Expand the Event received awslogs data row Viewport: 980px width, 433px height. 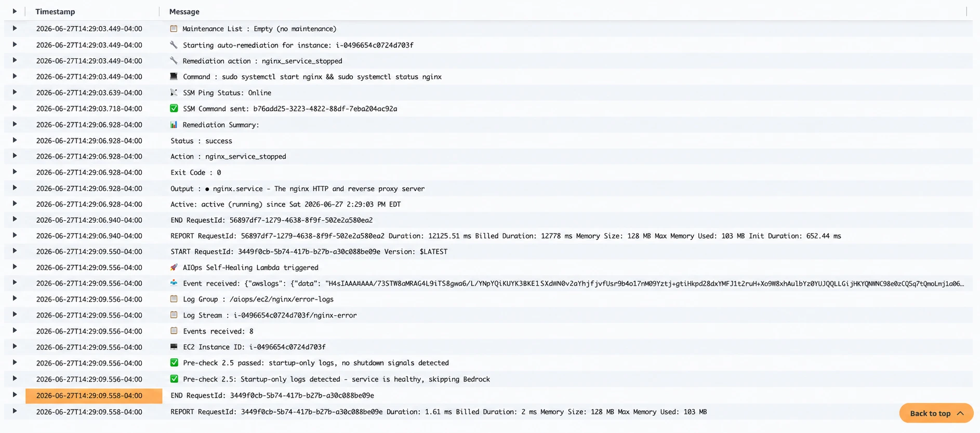pyautogui.click(x=15, y=283)
